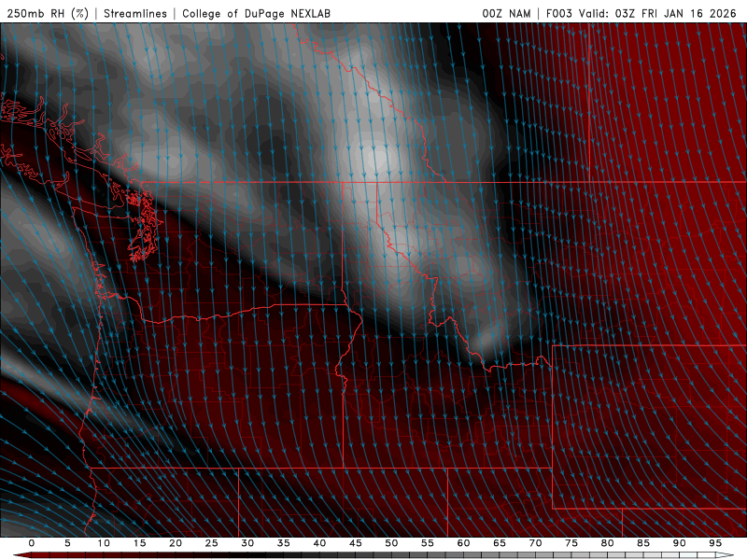The width and height of the screenshot is (747, 560).
Task: Click the 95 value on color scale
Action: tap(715, 543)
